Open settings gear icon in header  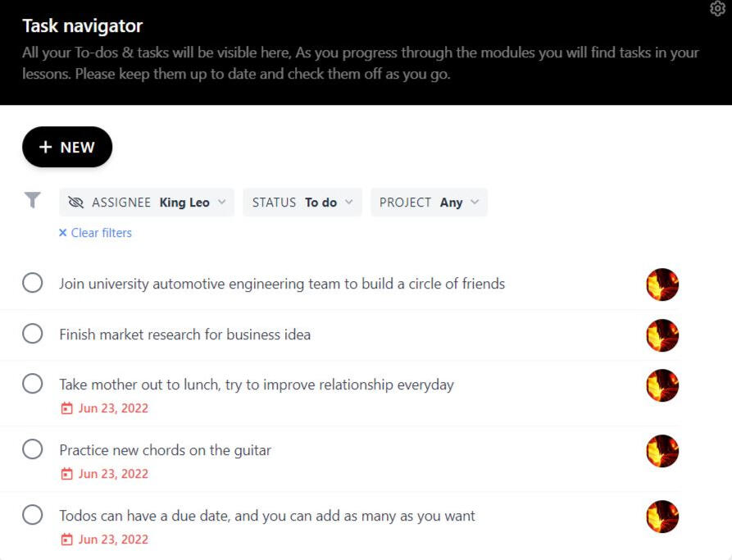717,8
